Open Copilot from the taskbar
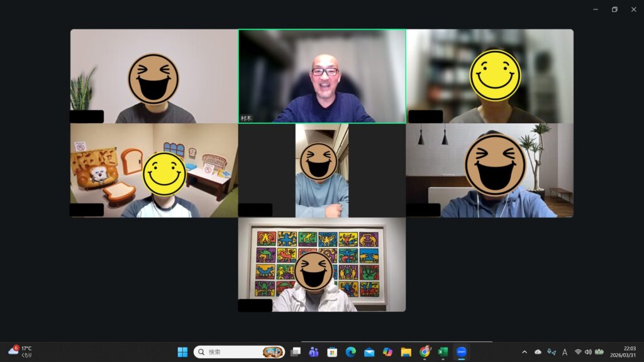The image size is (644, 362). click(x=387, y=352)
